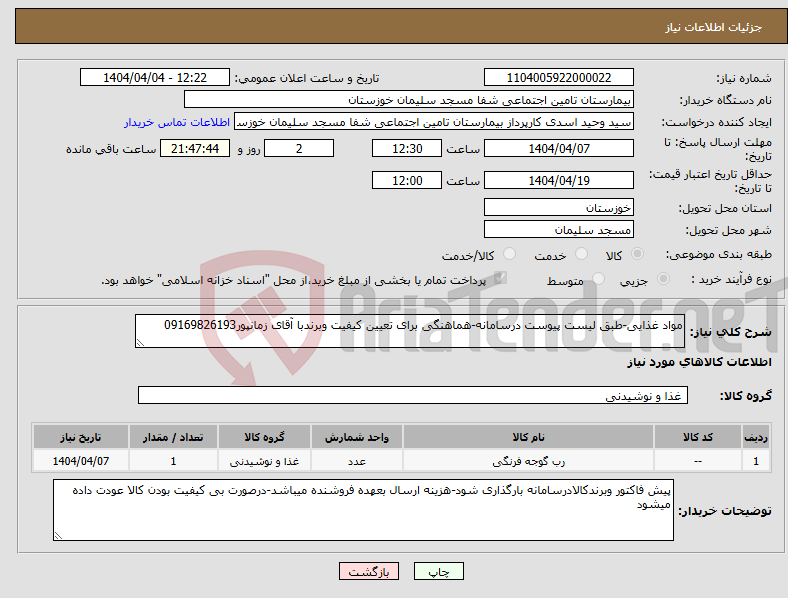Click the delivery city field مسجد سلیمان

(558, 230)
